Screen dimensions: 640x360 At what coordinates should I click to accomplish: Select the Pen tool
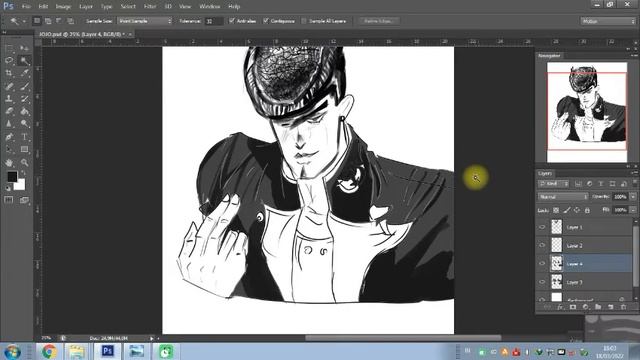(9, 137)
